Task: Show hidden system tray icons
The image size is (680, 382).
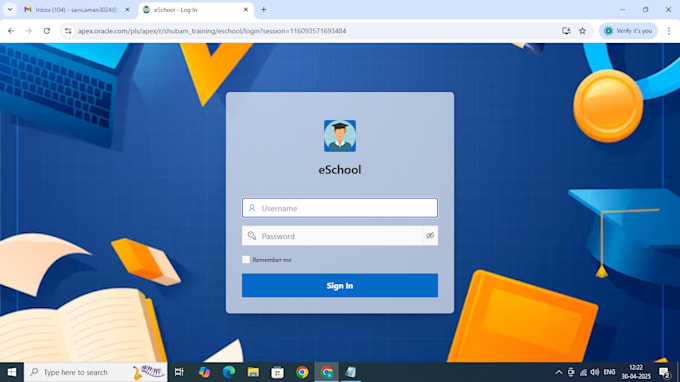Action: (559, 372)
